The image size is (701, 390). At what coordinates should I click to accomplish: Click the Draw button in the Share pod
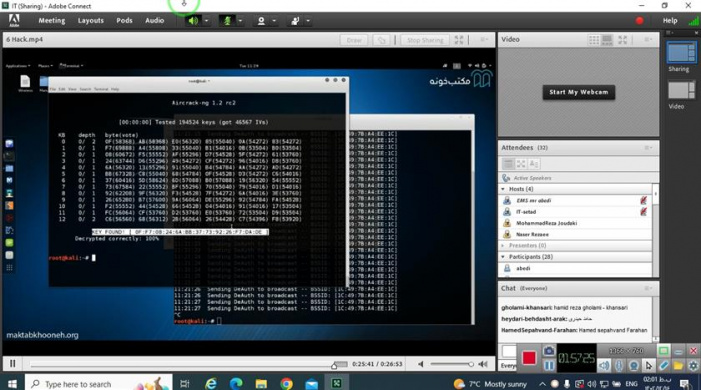(x=354, y=40)
